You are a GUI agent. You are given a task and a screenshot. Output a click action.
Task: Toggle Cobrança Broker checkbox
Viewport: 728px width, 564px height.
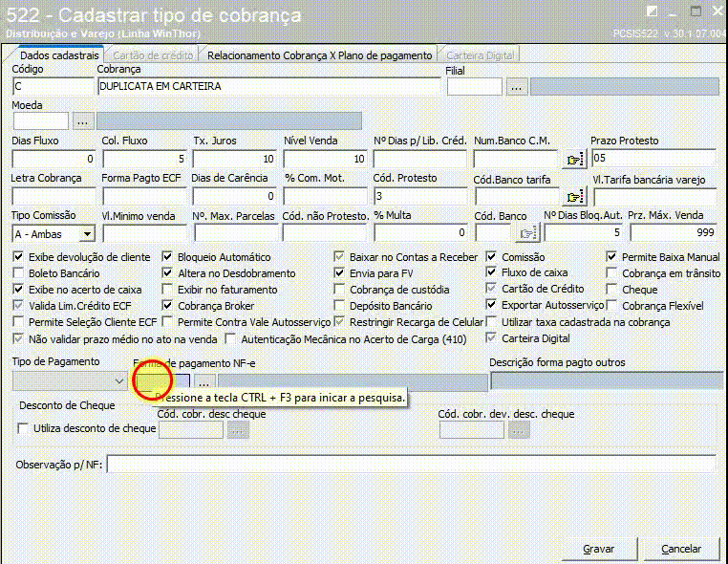(167, 305)
